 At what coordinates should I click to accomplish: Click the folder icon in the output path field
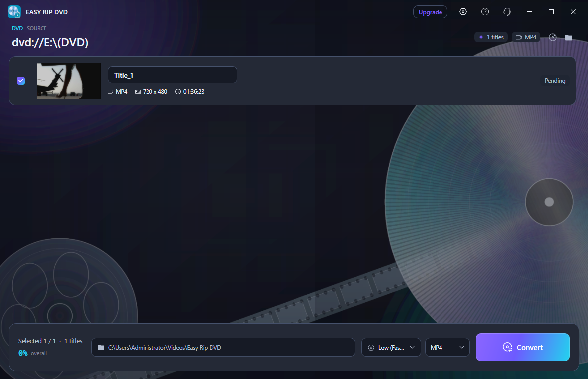pyautogui.click(x=101, y=347)
